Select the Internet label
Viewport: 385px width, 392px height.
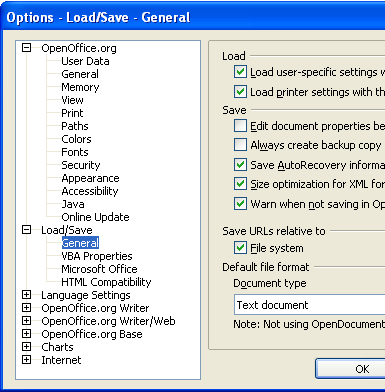click(x=61, y=360)
